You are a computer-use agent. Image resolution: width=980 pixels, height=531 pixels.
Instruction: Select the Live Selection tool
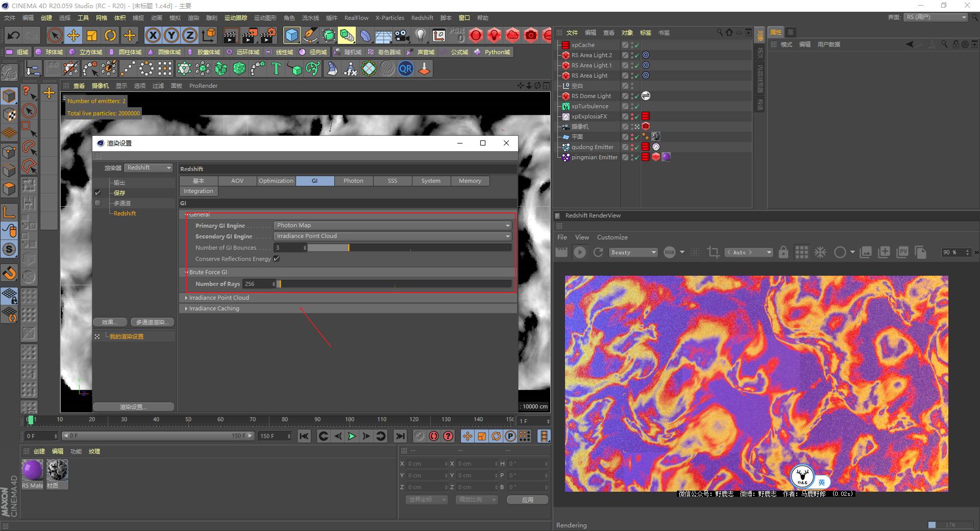pyautogui.click(x=54, y=35)
